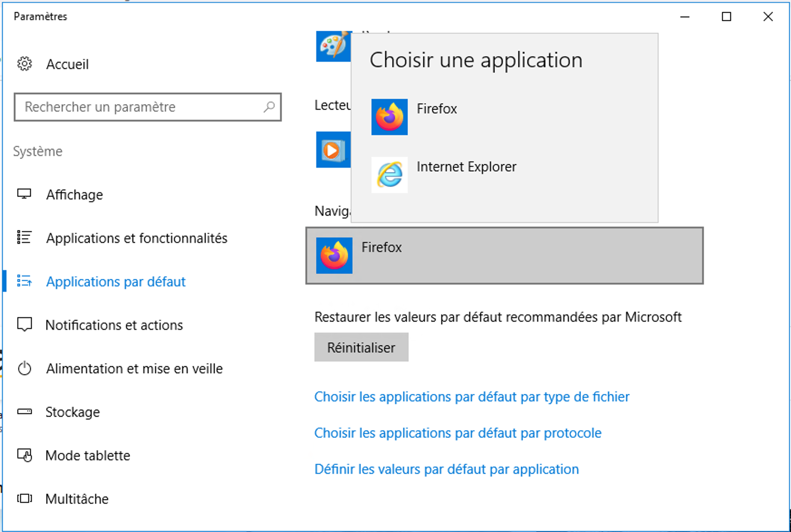Close the Paramètres window
Viewport: 791px width, 532px height.
[x=768, y=17]
